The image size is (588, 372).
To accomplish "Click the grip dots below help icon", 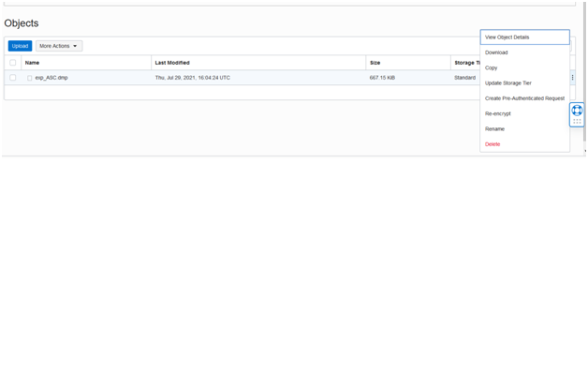I will click(x=577, y=121).
